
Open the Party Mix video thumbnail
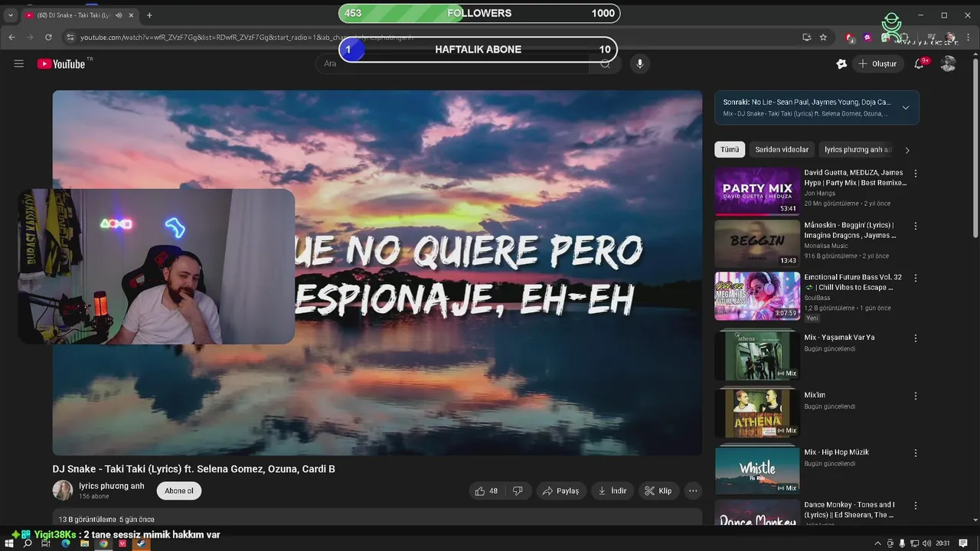point(757,191)
